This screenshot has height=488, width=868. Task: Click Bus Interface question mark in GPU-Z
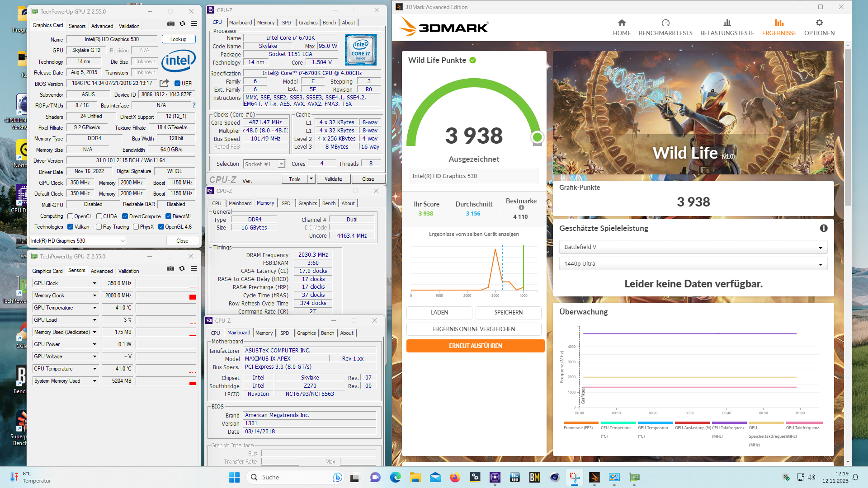[x=194, y=105]
